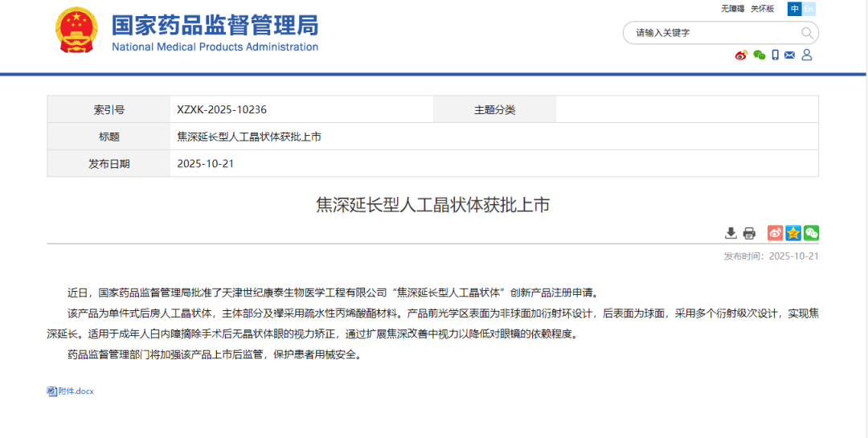
Task: Click the search magnifier icon
Action: tap(807, 33)
